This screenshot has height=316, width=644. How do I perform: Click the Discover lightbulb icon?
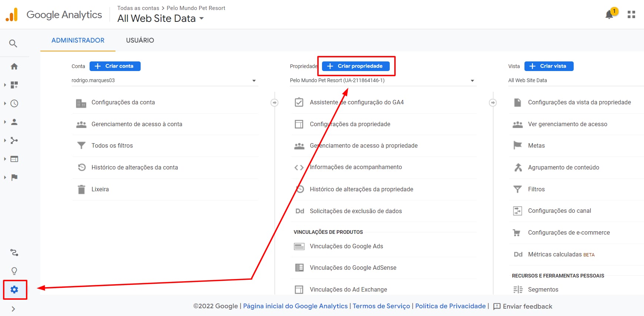(14, 271)
